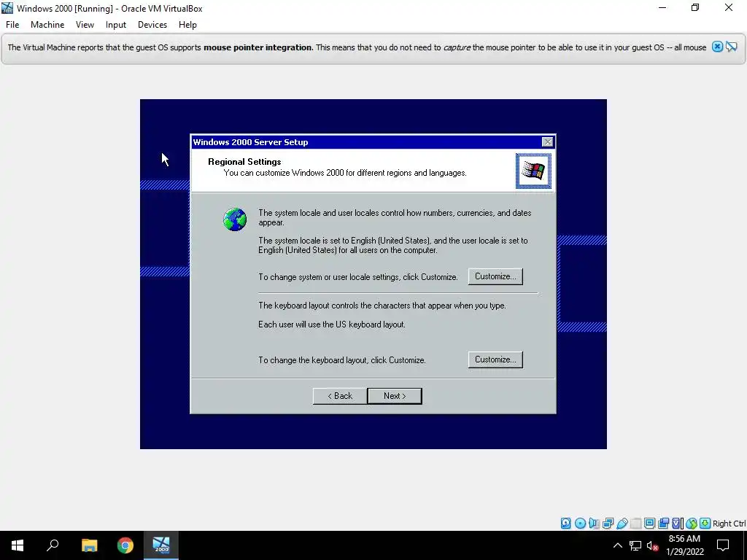This screenshot has width=747, height=560.
Task: Open the Help menu
Action: coord(187,25)
